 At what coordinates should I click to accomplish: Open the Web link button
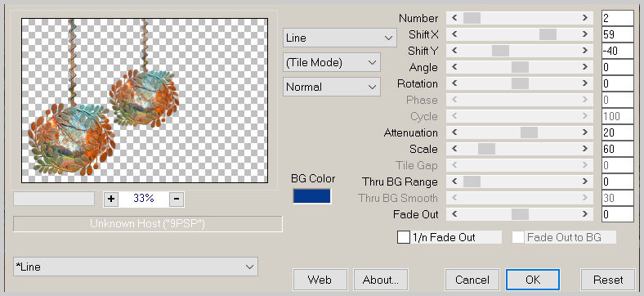point(320,280)
